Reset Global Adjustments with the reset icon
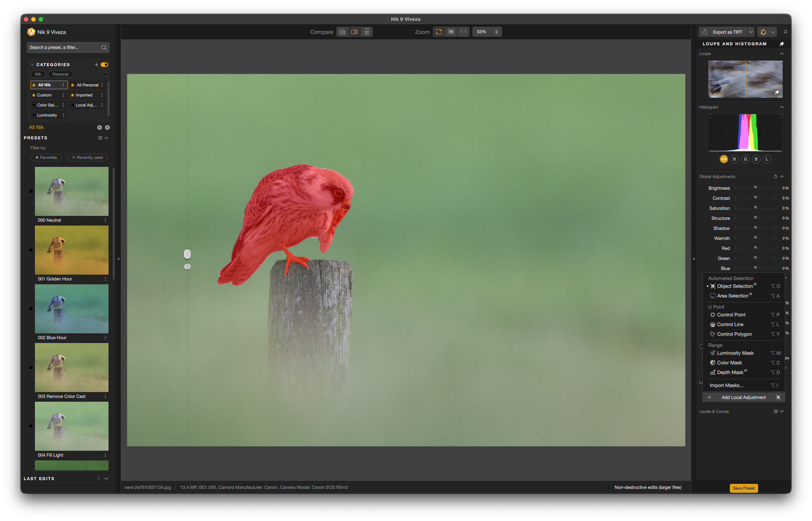This screenshot has width=812, height=521. point(775,177)
